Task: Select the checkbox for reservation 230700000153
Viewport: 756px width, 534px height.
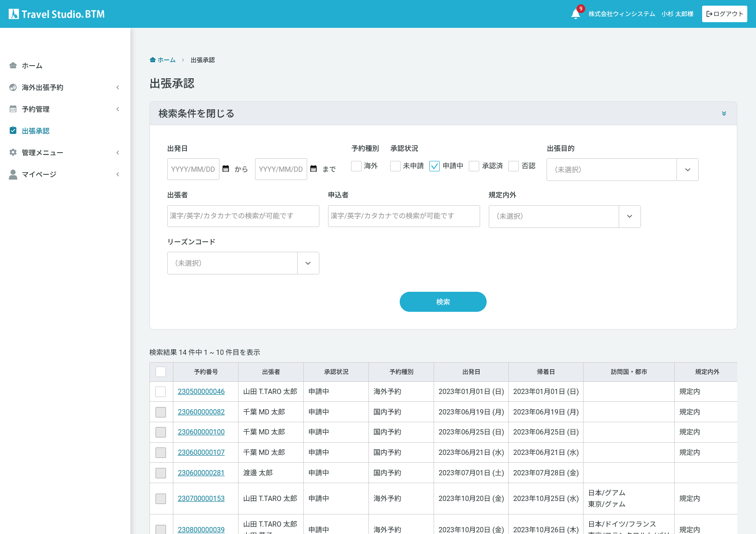Action: coord(161,499)
